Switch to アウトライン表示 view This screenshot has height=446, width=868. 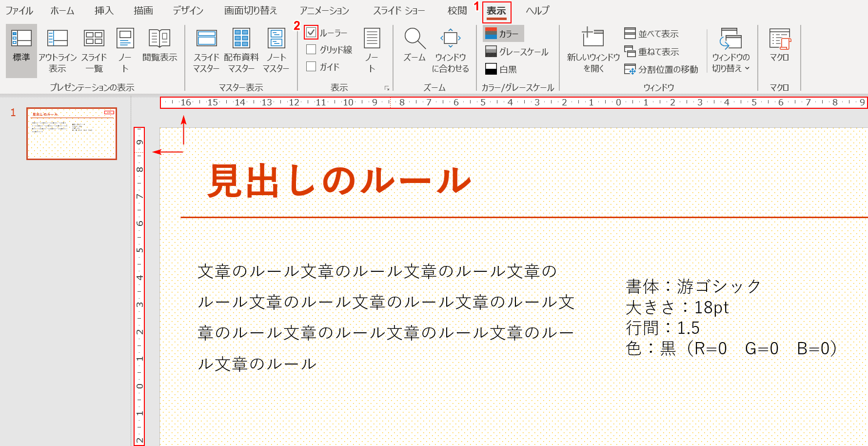coord(58,51)
